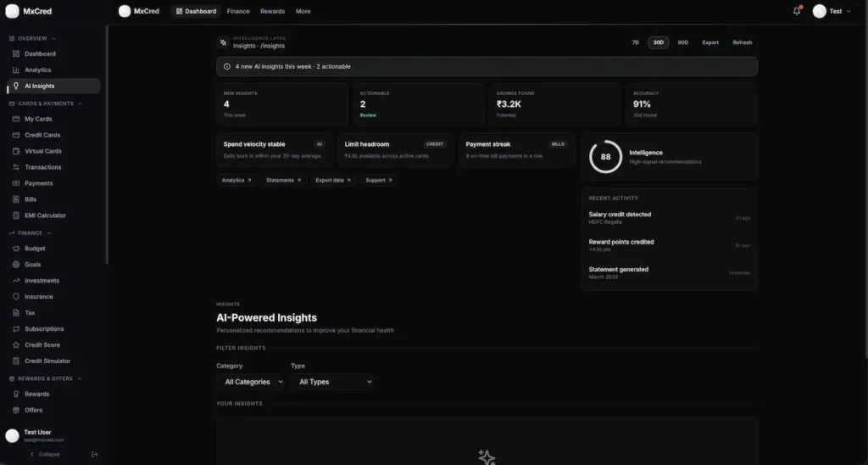
Task: Click the Analytics bar chart icon
Action: pyautogui.click(x=16, y=70)
